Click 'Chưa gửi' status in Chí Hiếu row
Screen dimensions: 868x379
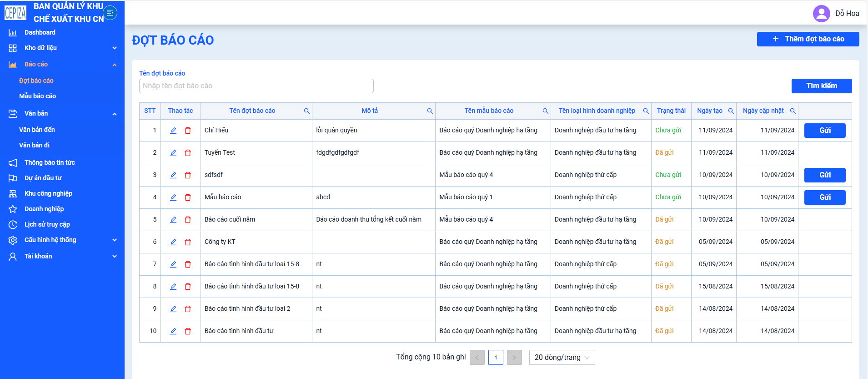pyautogui.click(x=668, y=130)
